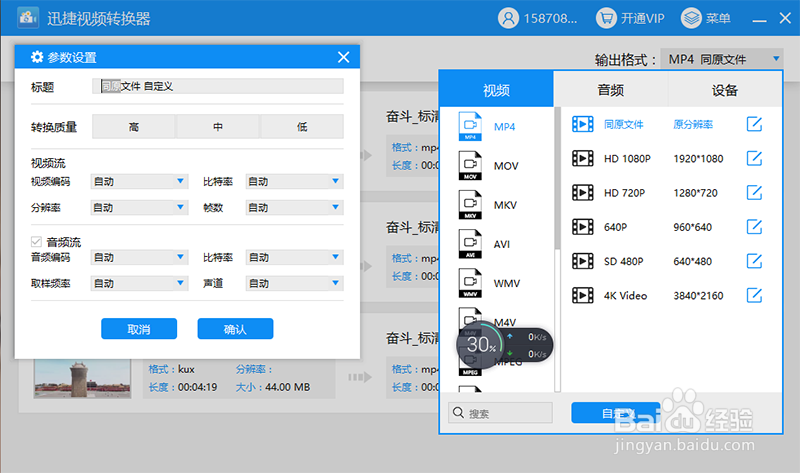Select the AVI format label
800x473 pixels.
pos(502,244)
